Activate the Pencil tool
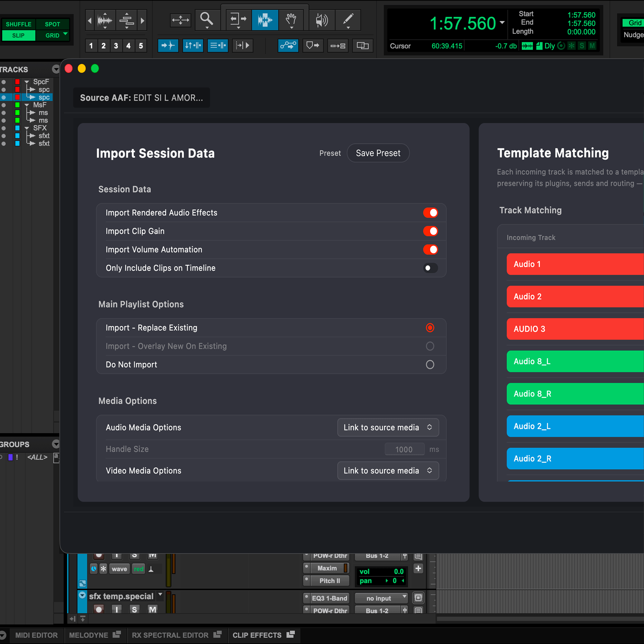 [348, 20]
